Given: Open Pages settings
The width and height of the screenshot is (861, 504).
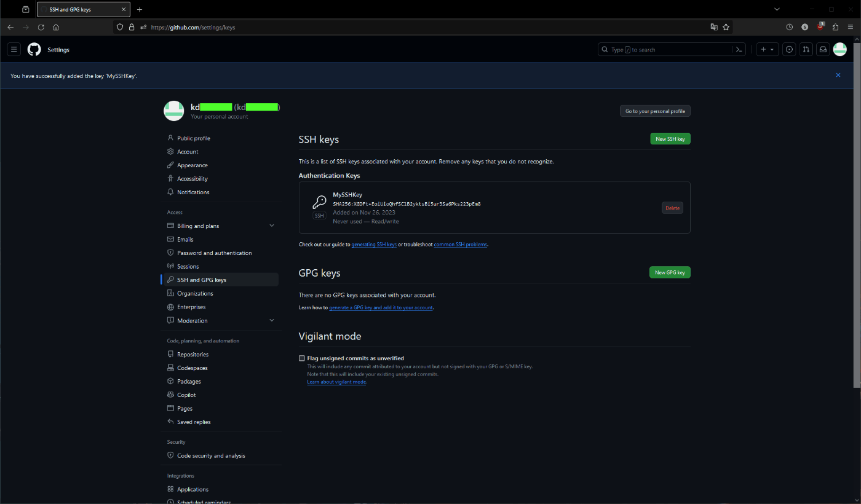Looking at the screenshot, I should point(184,409).
